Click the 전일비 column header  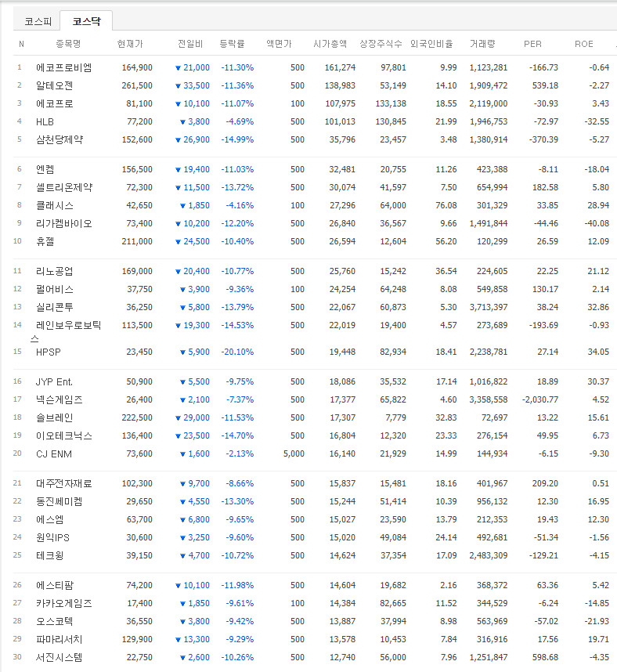click(190, 44)
